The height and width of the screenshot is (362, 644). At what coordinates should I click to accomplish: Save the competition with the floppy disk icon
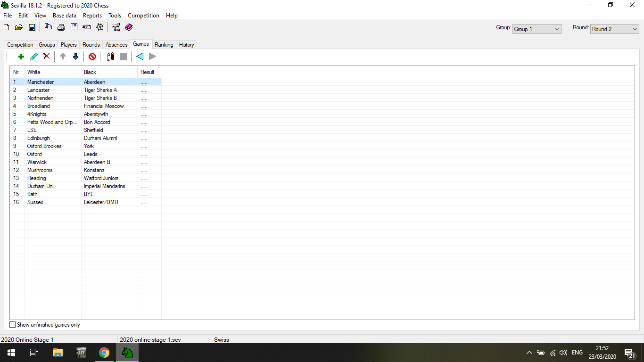click(32, 27)
